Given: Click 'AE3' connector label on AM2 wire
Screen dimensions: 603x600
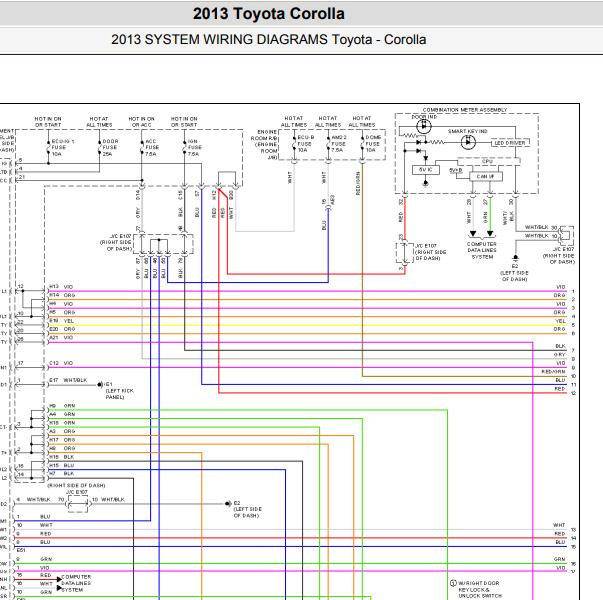Looking at the screenshot, I should pyautogui.click(x=333, y=200).
